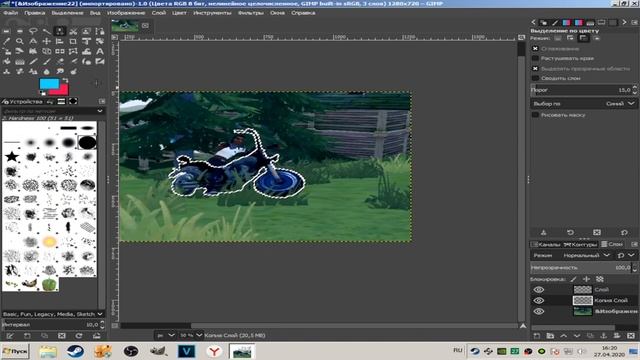640x360 pixels.
Task: Open the ruler units dropdown
Action: [165, 336]
